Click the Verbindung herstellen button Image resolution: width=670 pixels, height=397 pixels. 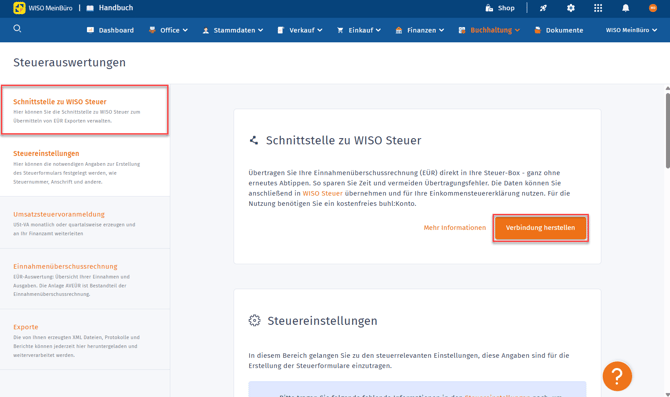tap(540, 228)
